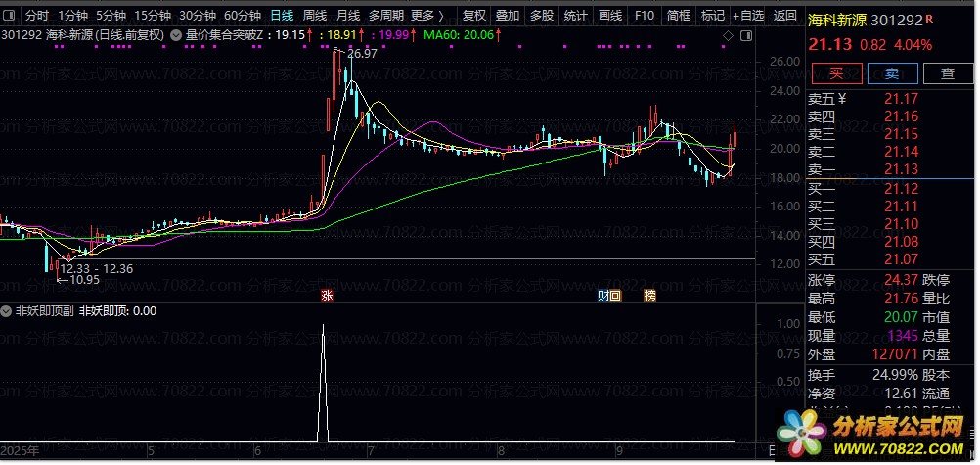Click the 回 marker below the chart
The width and height of the screenshot is (980, 465).
615,296
